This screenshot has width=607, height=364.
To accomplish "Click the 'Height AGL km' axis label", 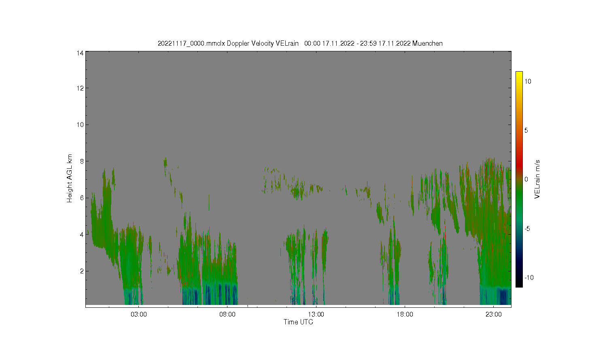I will coord(70,178).
